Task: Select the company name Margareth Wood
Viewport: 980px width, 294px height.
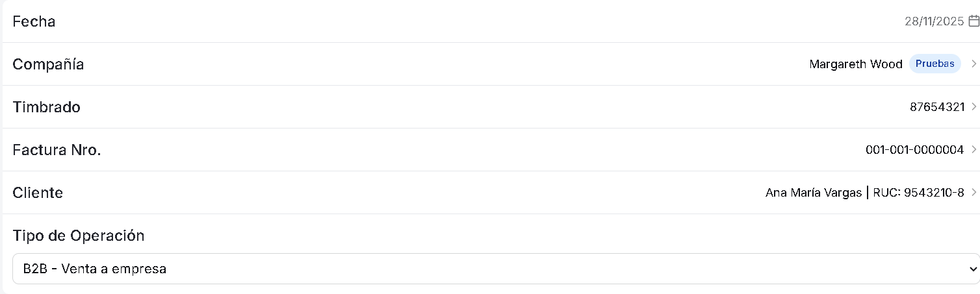Action: (x=855, y=64)
